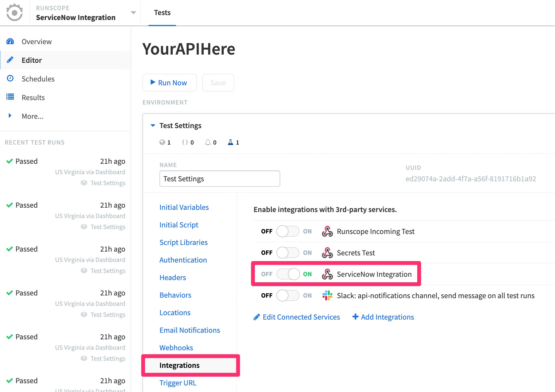
Task: Click the Schedules clock icon
Action: [10, 78]
